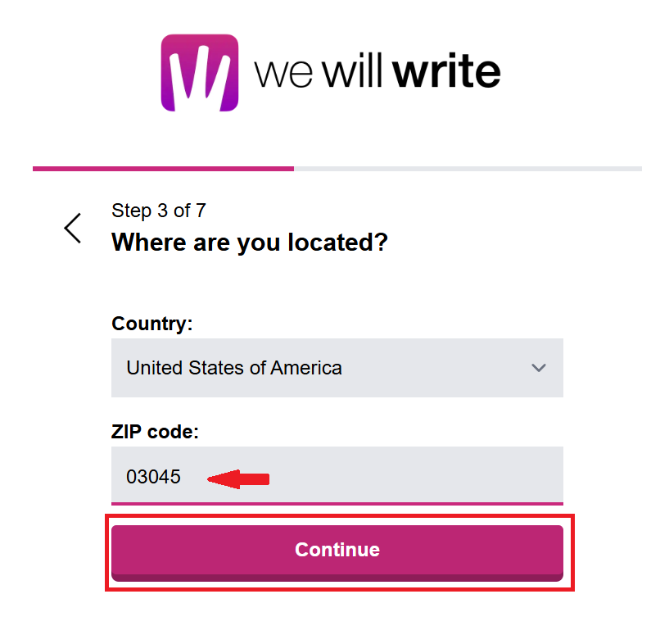Screen dimensions: 651x644
Task: Click the "United States of America" text
Action: tap(233, 368)
